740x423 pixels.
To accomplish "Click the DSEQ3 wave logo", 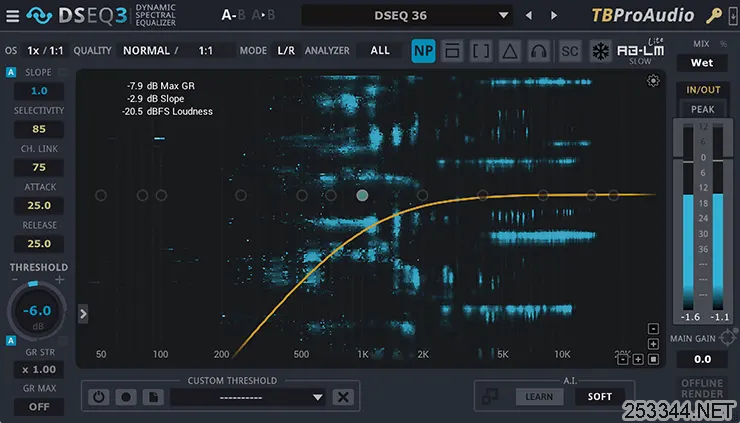I will point(39,16).
